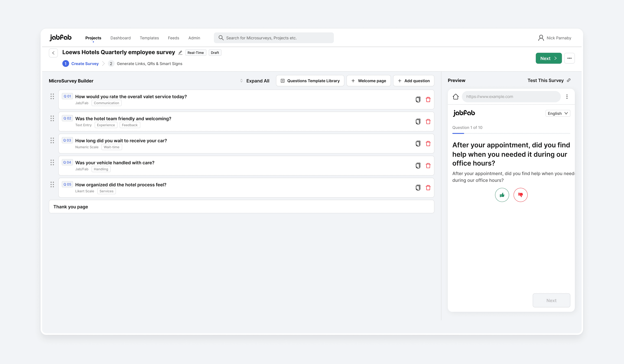Open the three-dot menu next to Next
This screenshot has height=364, width=624.
point(569,58)
